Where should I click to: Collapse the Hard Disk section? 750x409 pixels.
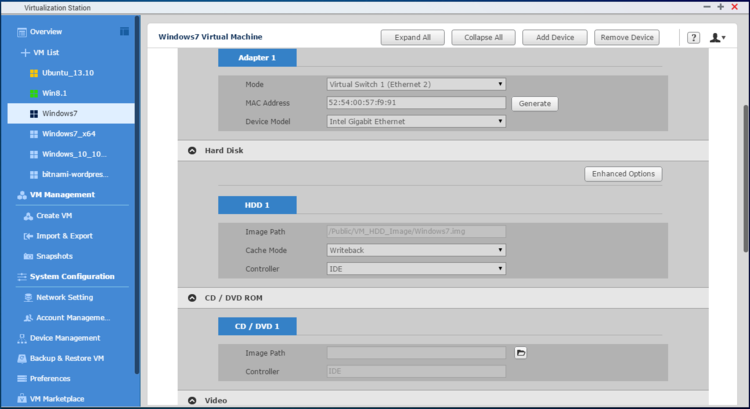(x=192, y=151)
